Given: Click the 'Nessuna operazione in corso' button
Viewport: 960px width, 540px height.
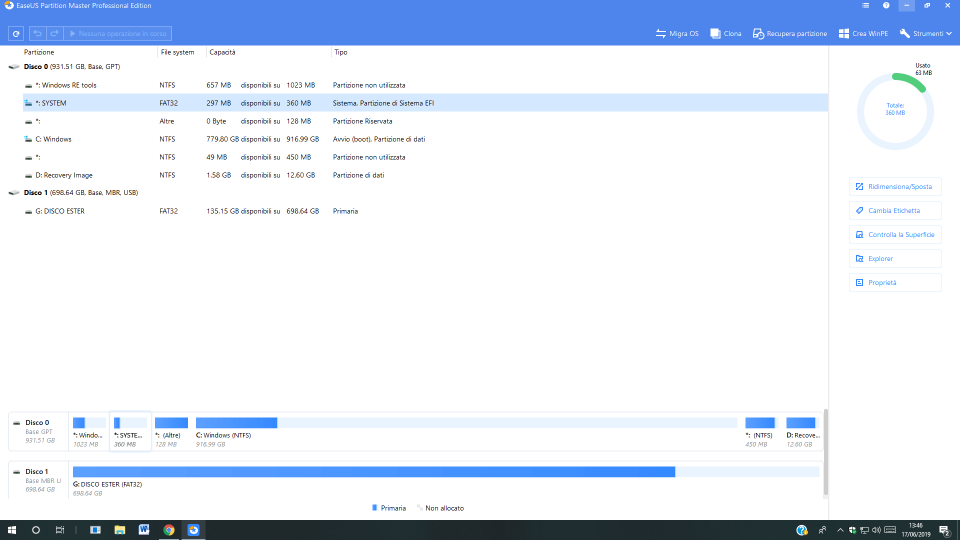Looking at the screenshot, I should point(118,34).
